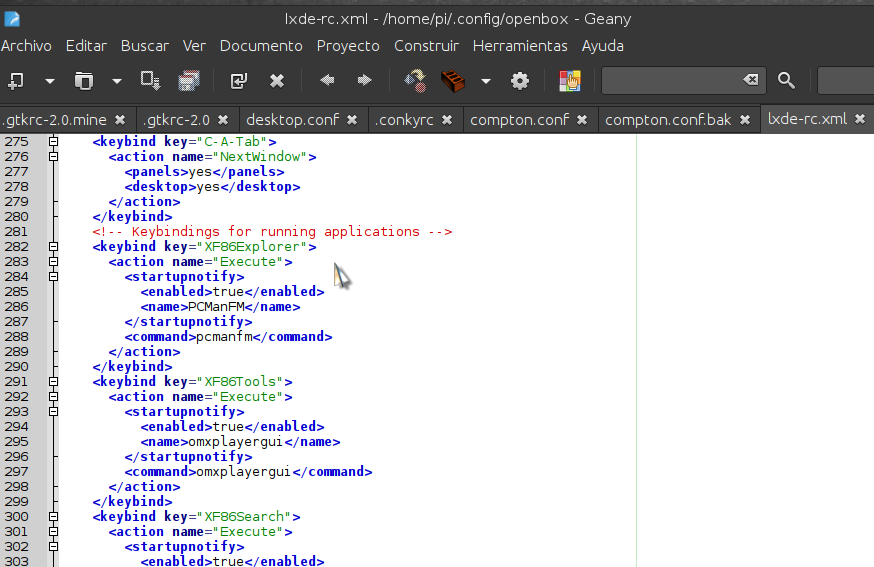Close current file with X toolbar icon
This screenshot has height=567, width=874.
[x=276, y=81]
